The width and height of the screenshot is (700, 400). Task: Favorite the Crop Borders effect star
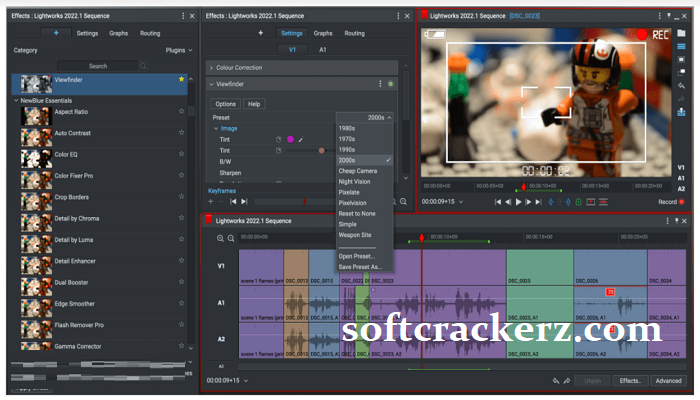pos(181,196)
